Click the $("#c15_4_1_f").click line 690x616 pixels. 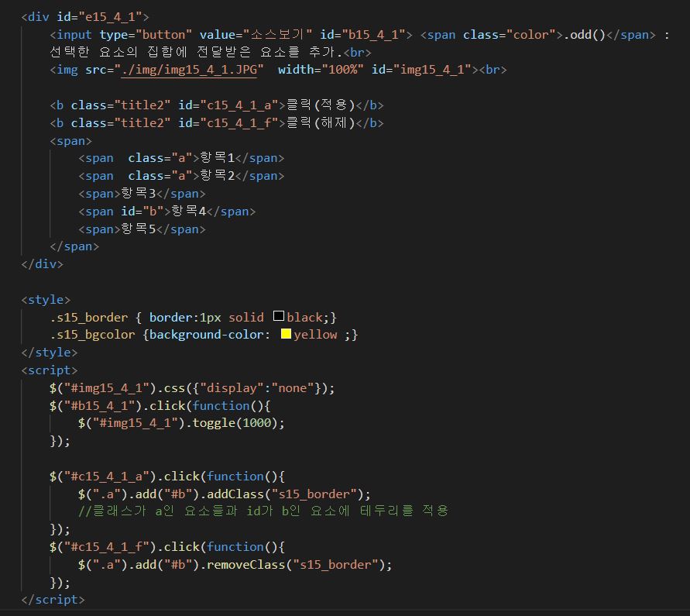click(x=167, y=546)
